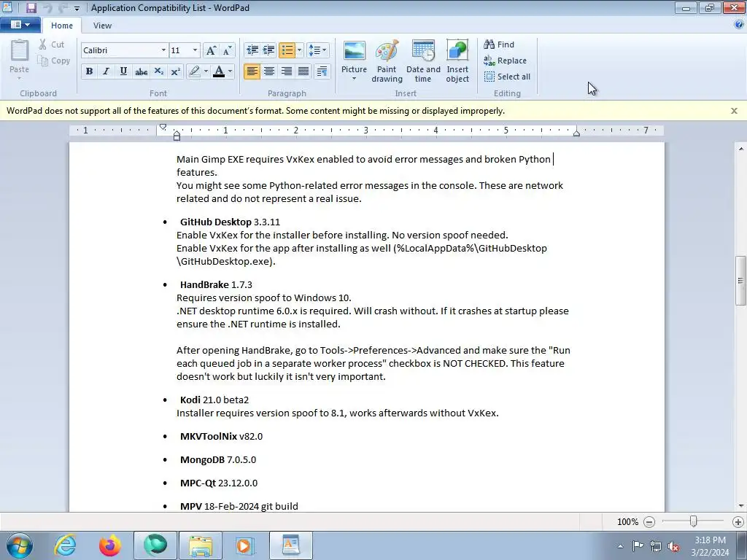Click the right indent ruler marker

[576, 133]
